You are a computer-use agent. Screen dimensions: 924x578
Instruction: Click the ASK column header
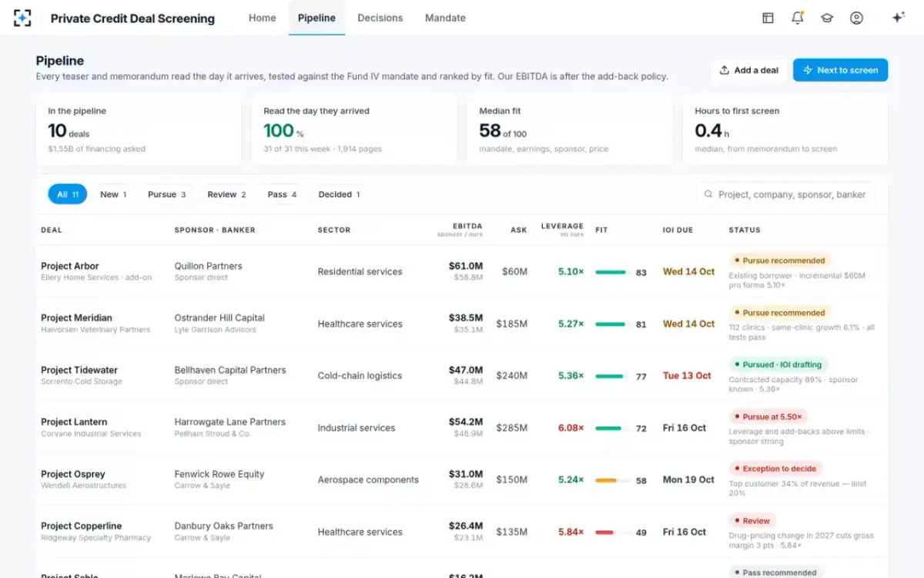tap(519, 230)
